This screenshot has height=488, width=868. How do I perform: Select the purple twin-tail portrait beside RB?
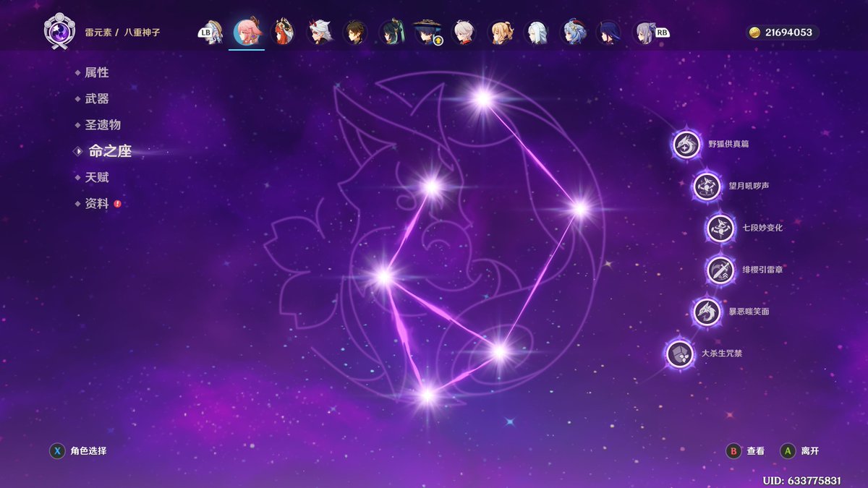644,33
